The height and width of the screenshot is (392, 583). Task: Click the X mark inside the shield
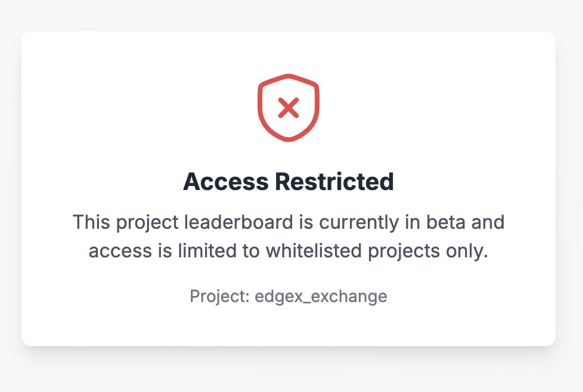point(289,108)
